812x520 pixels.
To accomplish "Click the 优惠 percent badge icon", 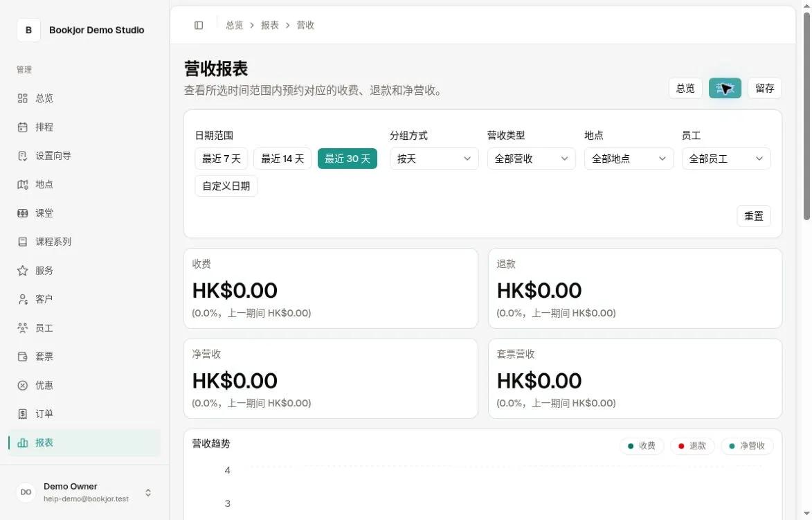I will (22, 386).
